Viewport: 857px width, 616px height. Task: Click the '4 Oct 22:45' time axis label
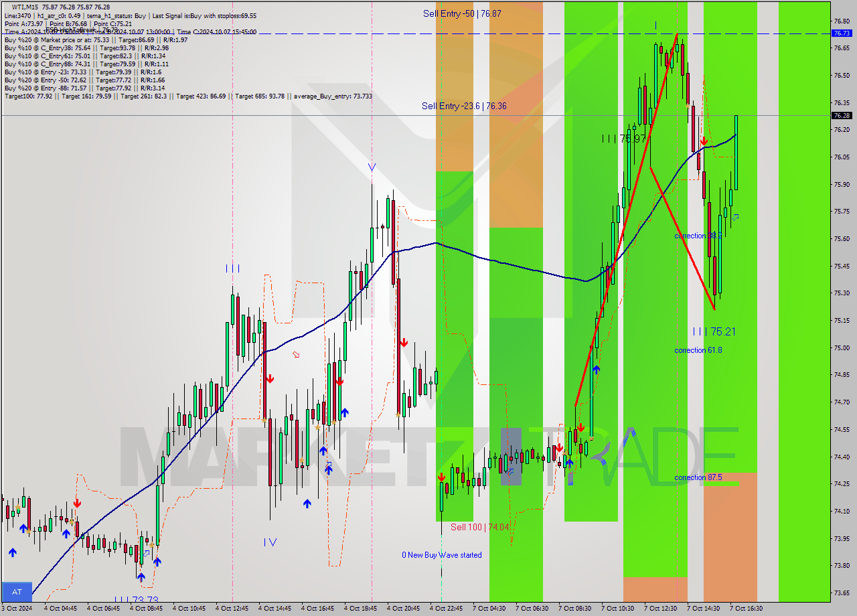(446, 609)
